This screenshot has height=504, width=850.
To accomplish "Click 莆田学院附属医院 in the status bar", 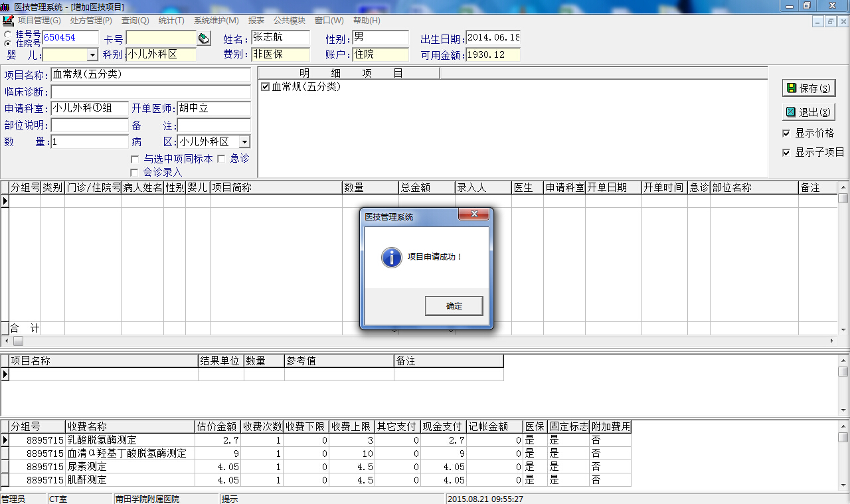I will 147,499.
